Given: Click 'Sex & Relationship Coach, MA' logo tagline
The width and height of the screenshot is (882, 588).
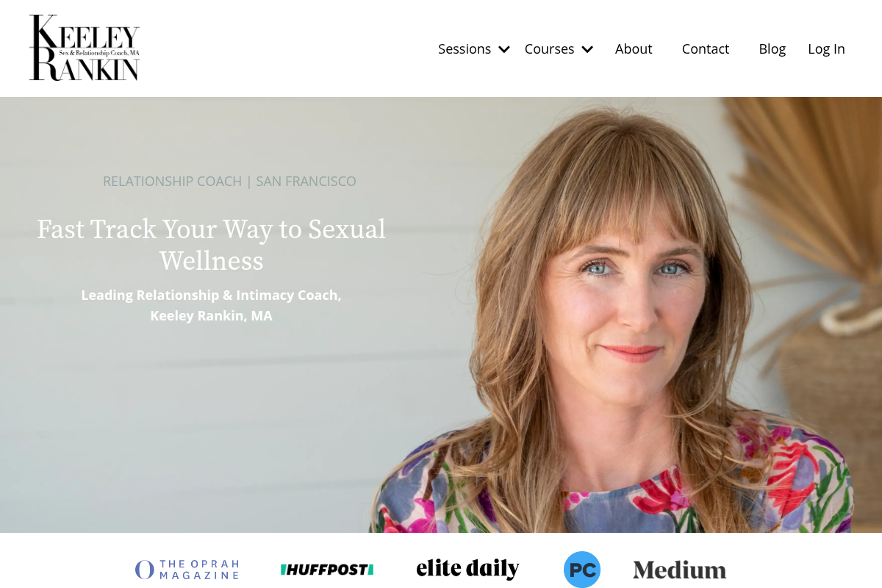Looking at the screenshot, I should click(99, 53).
